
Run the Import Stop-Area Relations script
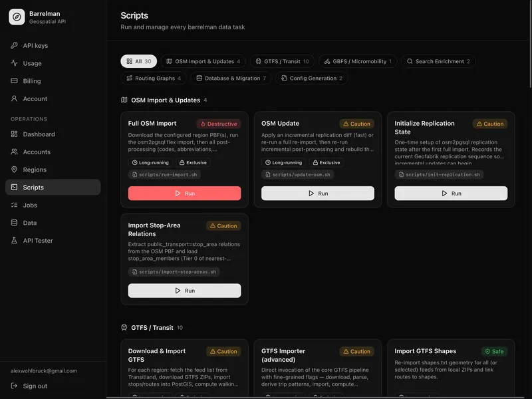[x=185, y=291]
